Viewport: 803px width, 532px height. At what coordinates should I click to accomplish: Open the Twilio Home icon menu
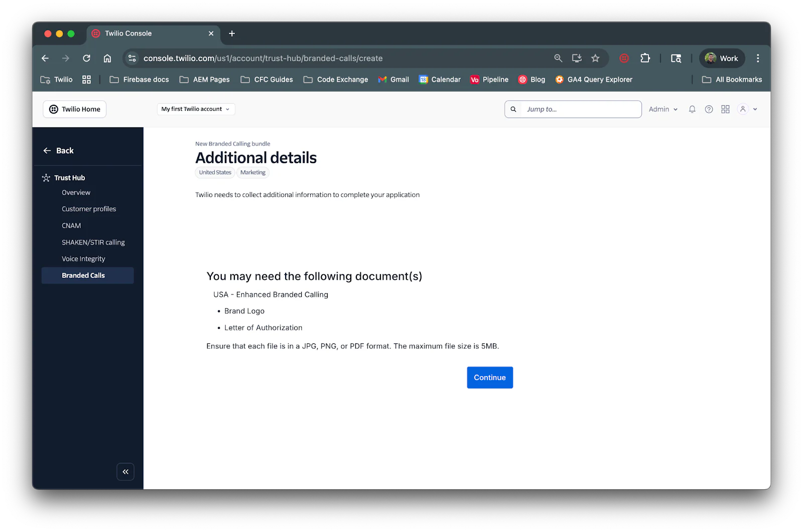click(53, 109)
